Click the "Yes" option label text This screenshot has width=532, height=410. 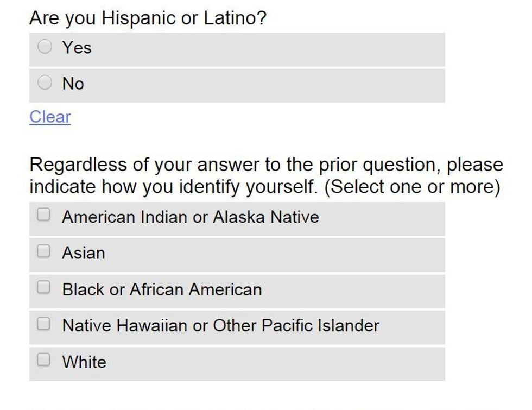[77, 48]
